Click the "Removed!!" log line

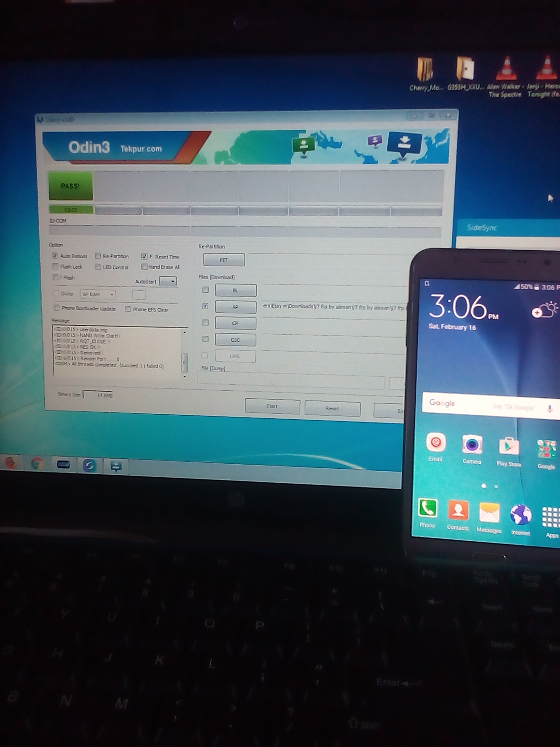click(x=79, y=352)
